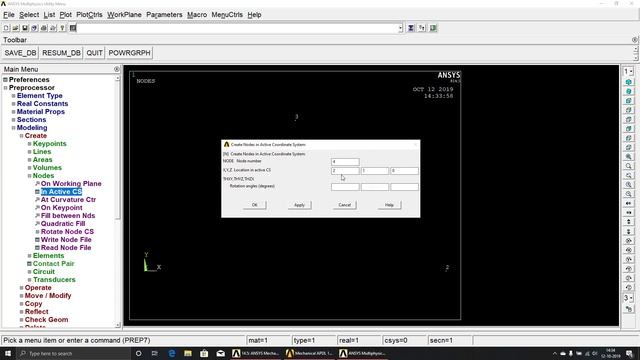Click the X location field in dialog
The image size is (640, 360).
point(345,171)
